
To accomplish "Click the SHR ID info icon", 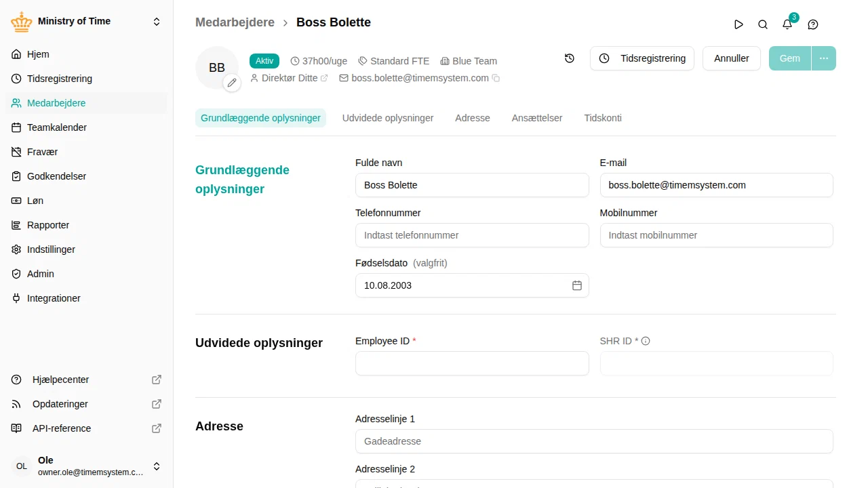I will pos(646,341).
